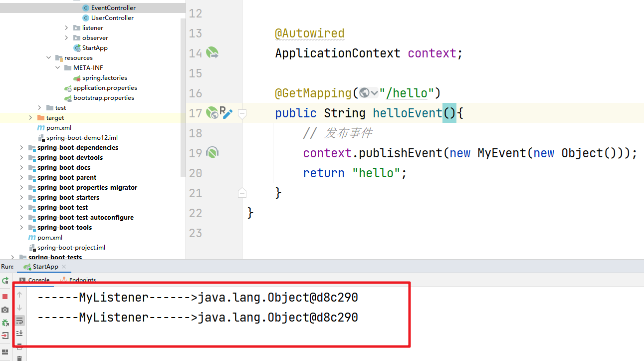Viewport: 644px width, 361px height.
Task: Collapse the helloEvent method fold marker on line 17
Action: (x=242, y=114)
